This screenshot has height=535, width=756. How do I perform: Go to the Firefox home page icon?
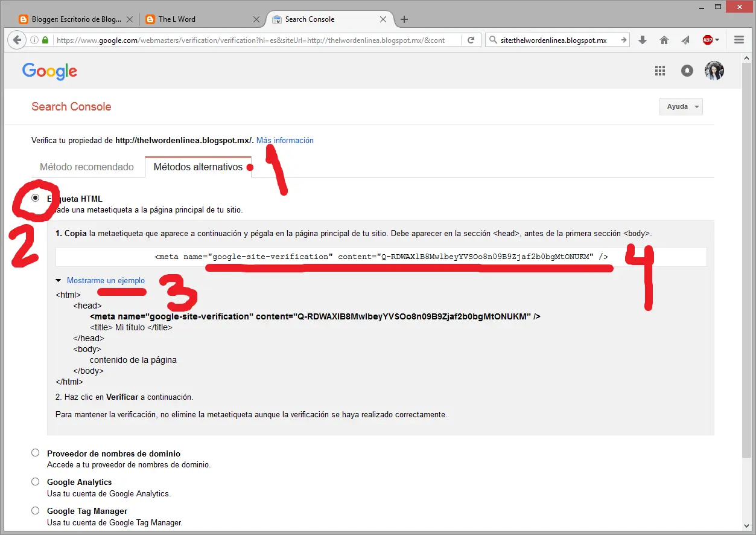[664, 40]
